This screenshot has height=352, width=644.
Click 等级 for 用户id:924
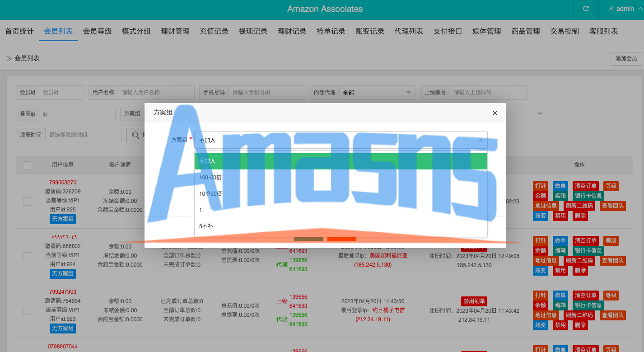pyautogui.click(x=611, y=241)
